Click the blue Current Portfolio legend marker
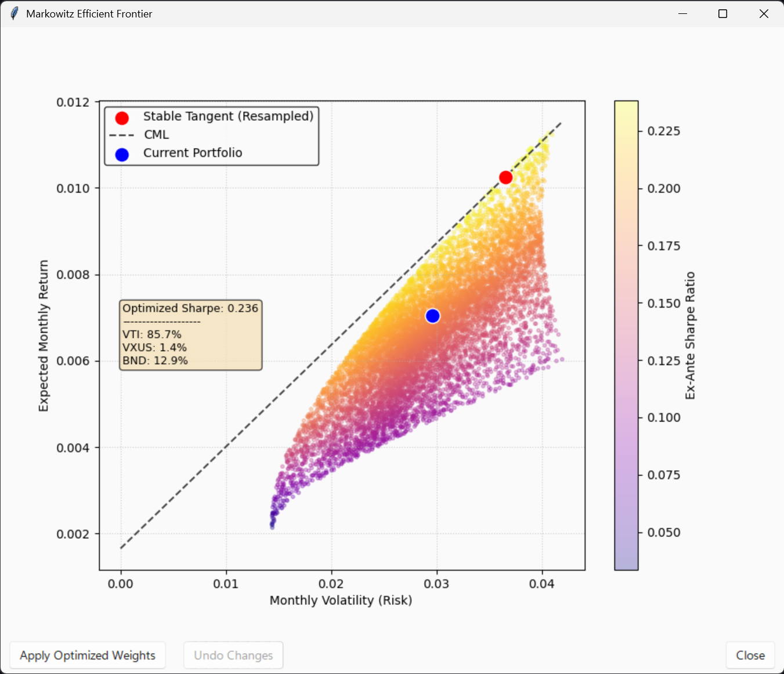 pos(122,154)
